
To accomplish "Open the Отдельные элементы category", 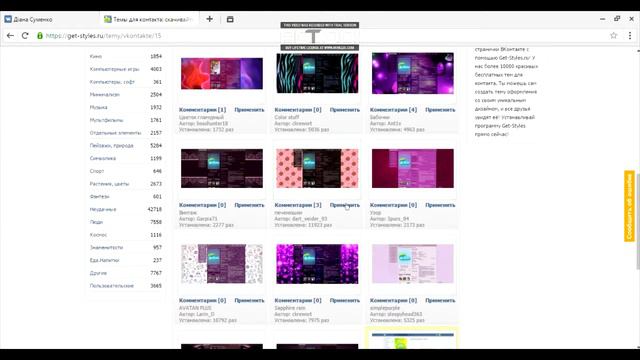I will tap(115, 133).
